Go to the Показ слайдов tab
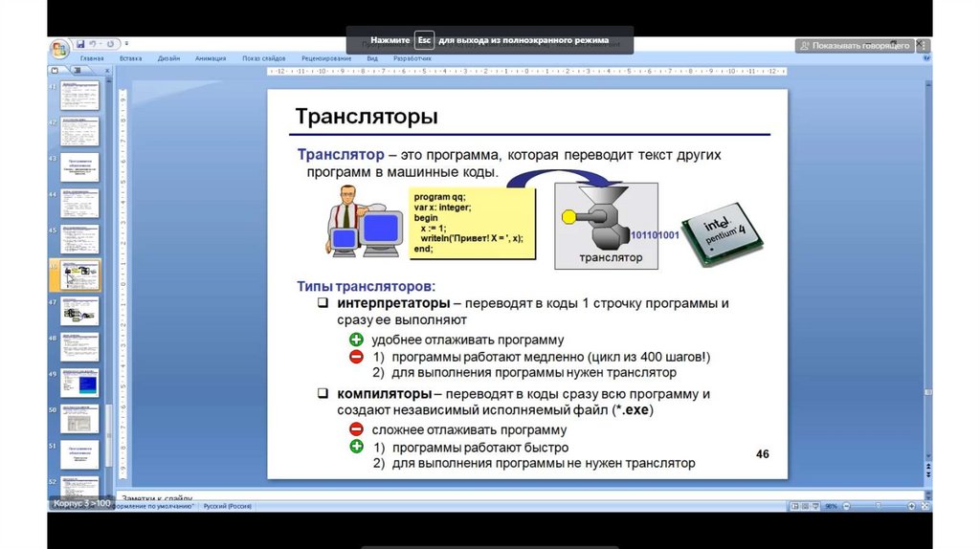 tap(264, 58)
